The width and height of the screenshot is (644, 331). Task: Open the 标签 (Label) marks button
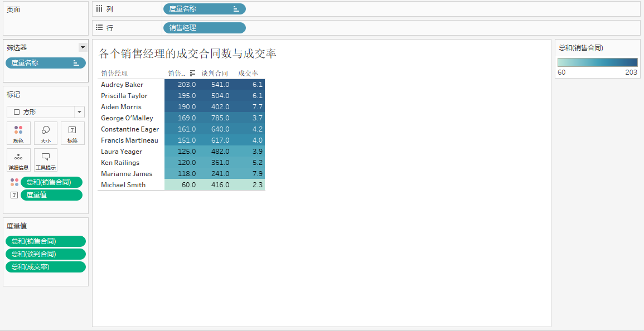72,133
